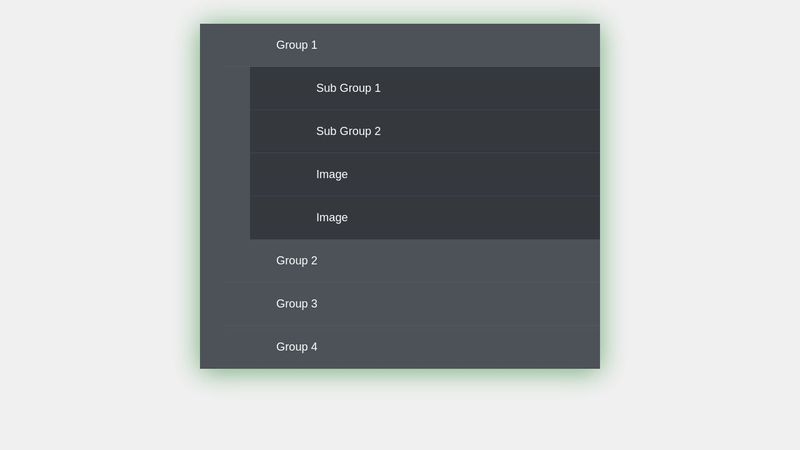Select the last Image item above Group 2
The width and height of the screenshot is (800, 450).
click(425, 217)
